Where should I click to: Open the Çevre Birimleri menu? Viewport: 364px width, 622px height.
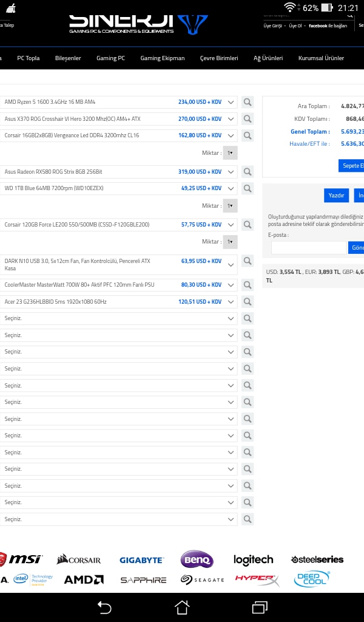tap(219, 58)
